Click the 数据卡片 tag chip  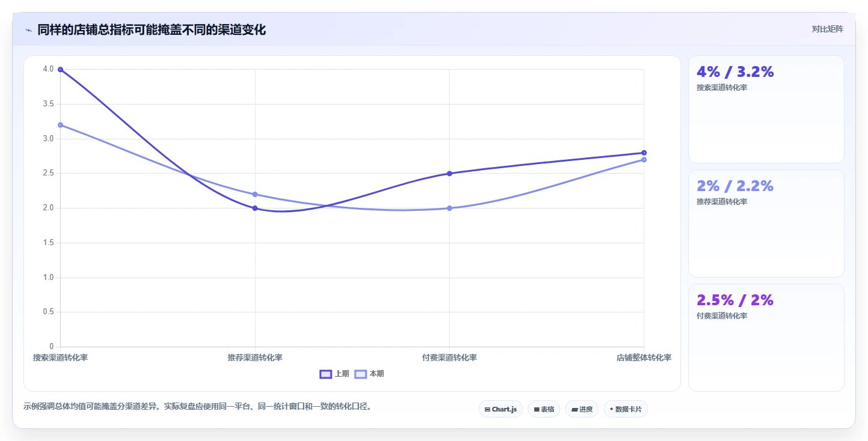[x=626, y=409]
